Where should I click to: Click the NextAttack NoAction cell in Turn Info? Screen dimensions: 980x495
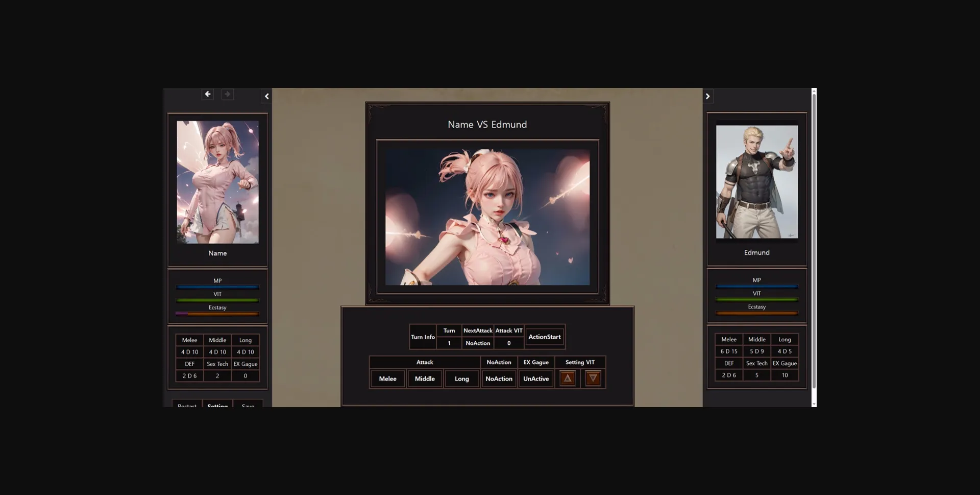click(x=477, y=343)
